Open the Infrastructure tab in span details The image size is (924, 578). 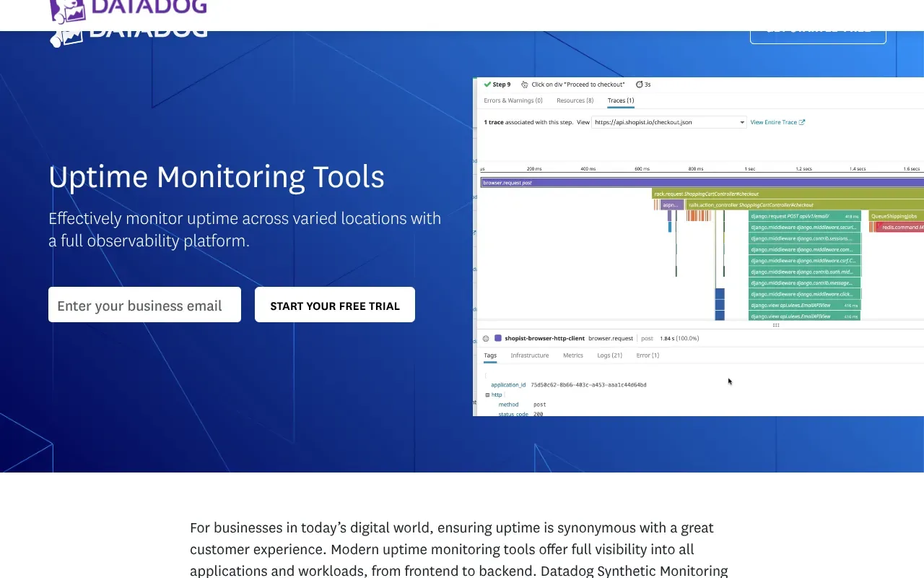click(x=529, y=355)
